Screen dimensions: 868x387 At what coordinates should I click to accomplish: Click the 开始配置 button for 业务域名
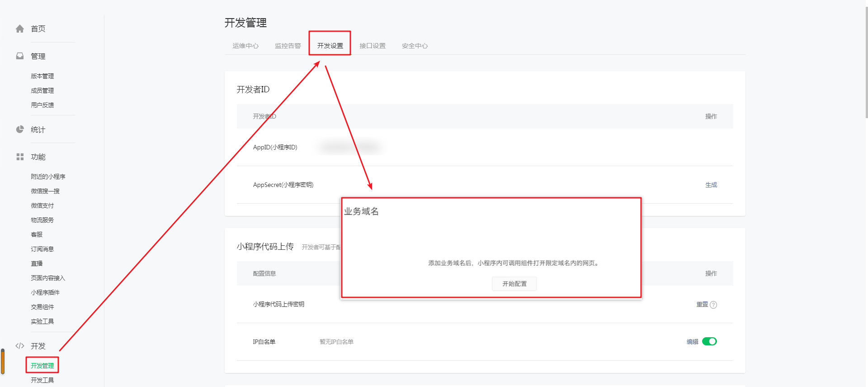514,284
